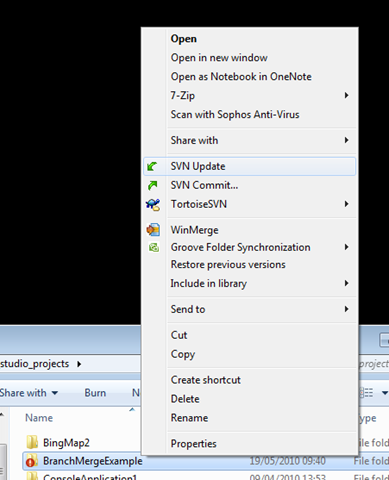This screenshot has height=480, width=389.
Task: Click the Send to menu label
Action: tap(188, 309)
